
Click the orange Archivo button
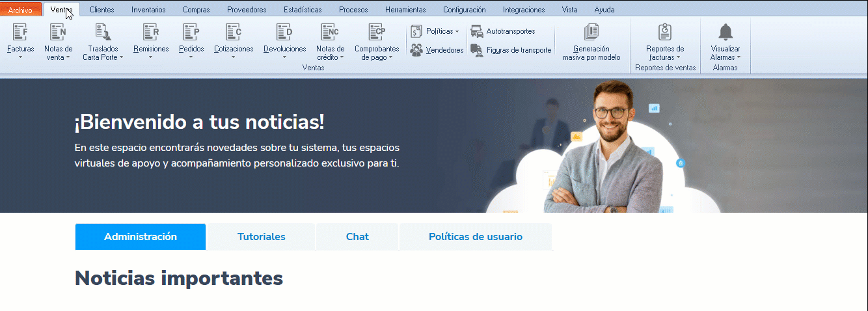point(20,10)
